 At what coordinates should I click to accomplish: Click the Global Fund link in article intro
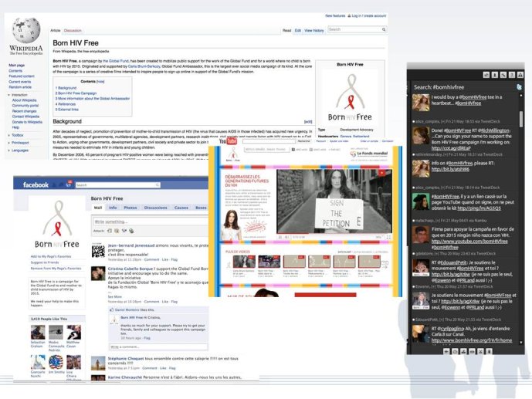click(116, 61)
